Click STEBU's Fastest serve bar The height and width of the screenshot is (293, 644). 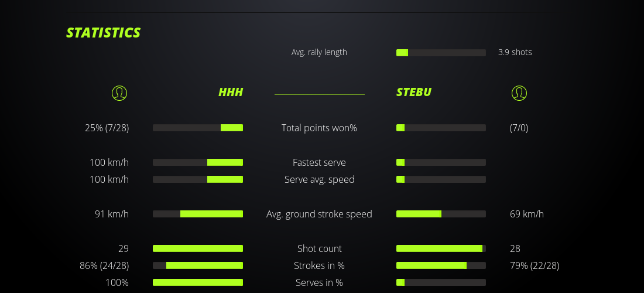coord(441,162)
